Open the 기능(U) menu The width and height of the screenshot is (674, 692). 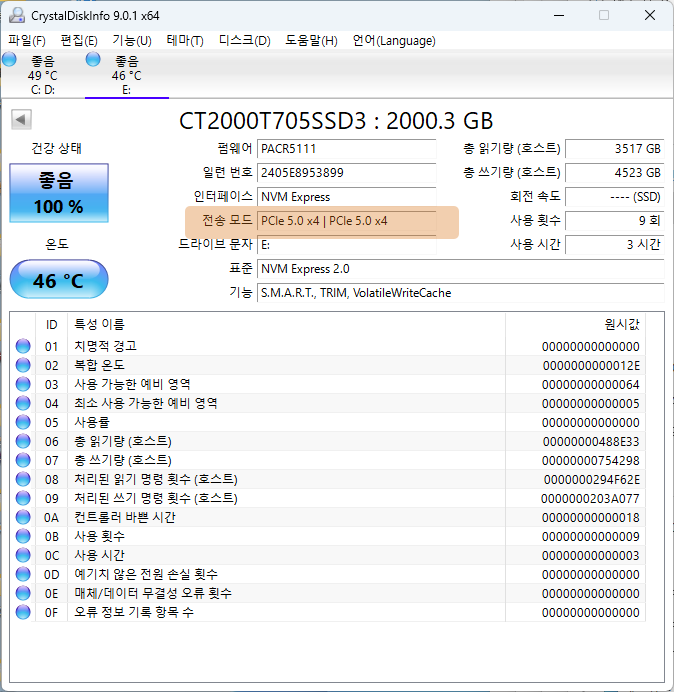click(x=131, y=40)
